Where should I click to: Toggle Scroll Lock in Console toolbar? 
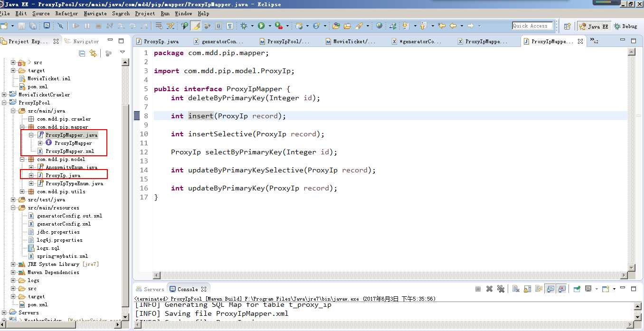(527, 289)
